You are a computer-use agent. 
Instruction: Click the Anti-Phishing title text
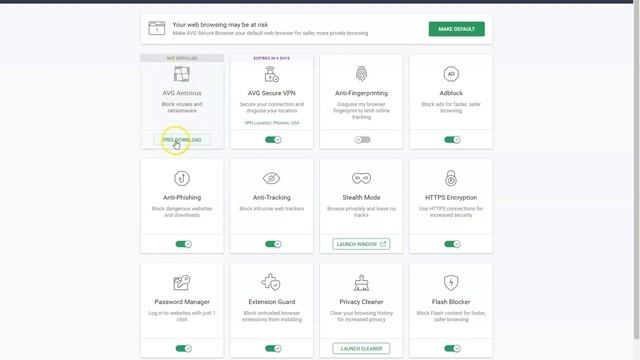pos(182,198)
